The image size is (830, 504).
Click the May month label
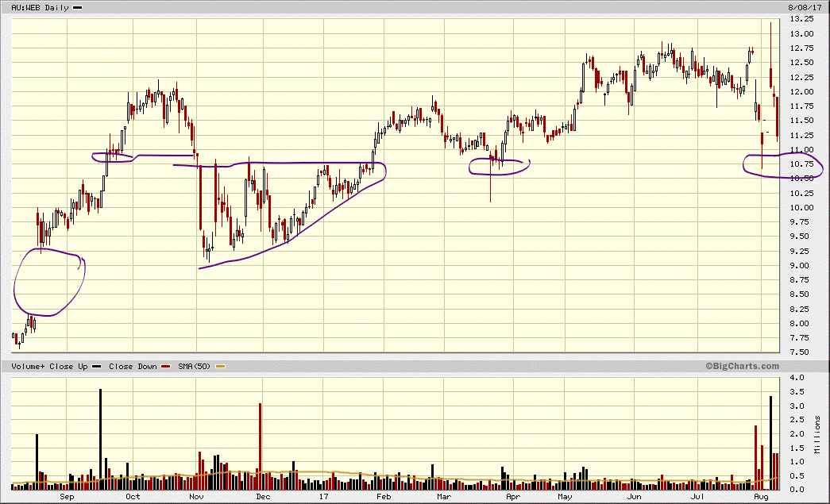(x=565, y=496)
